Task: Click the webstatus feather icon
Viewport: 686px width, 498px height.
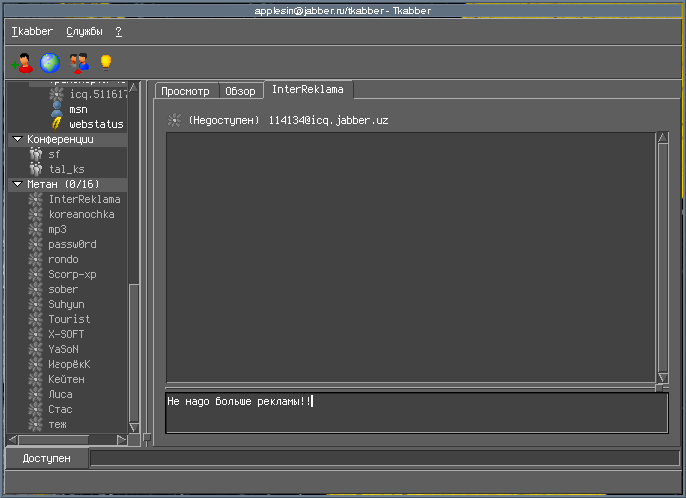Action: 57,124
